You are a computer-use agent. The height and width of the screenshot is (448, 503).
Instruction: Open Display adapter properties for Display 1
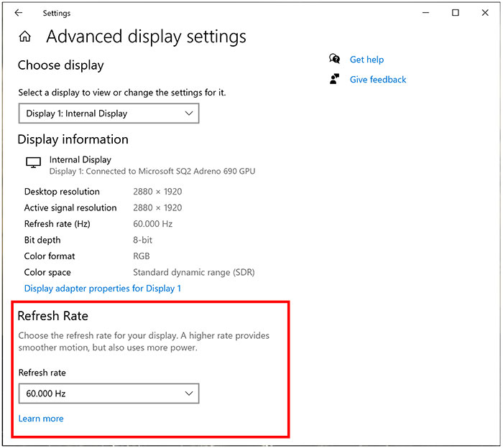click(x=103, y=288)
